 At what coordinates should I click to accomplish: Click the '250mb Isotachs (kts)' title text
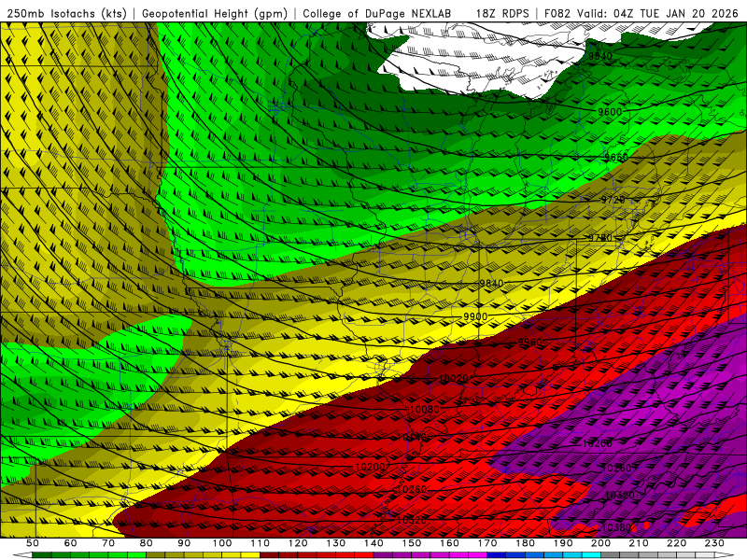coord(67,13)
